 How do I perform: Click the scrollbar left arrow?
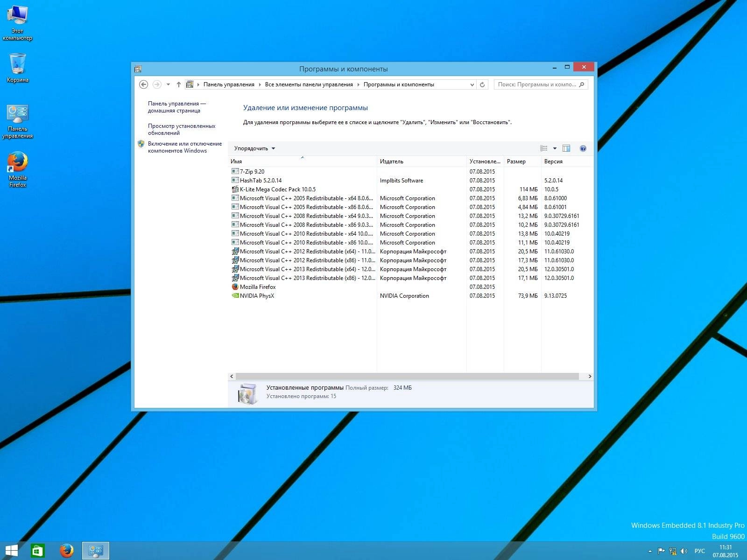232,376
